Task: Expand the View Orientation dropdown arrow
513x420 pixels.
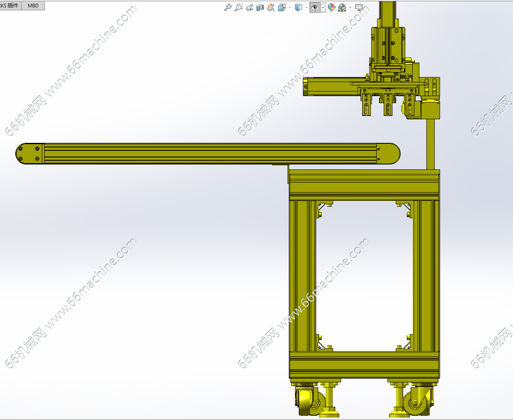Action: (289, 7)
